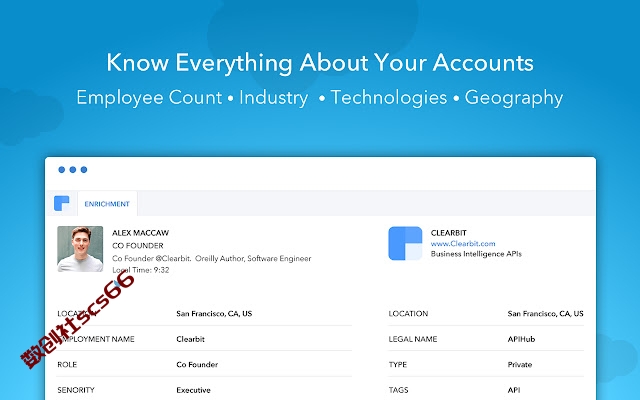Click person's San Francisco, CA, US value beside Clearbit
640x400 pixels.
(x=214, y=313)
